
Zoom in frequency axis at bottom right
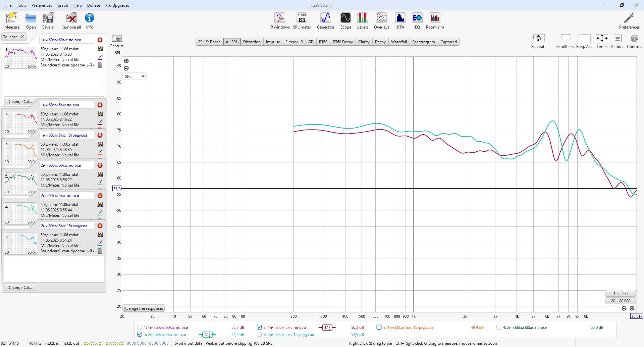point(632,308)
